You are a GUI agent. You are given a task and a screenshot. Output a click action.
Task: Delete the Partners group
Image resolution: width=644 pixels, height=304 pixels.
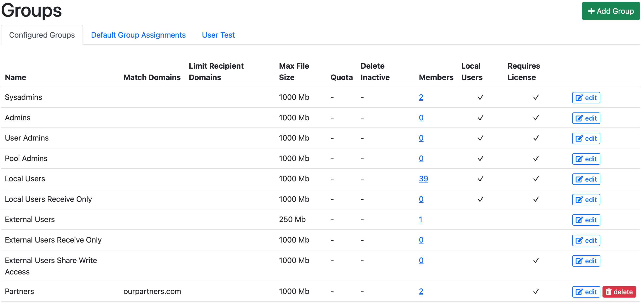point(619,292)
